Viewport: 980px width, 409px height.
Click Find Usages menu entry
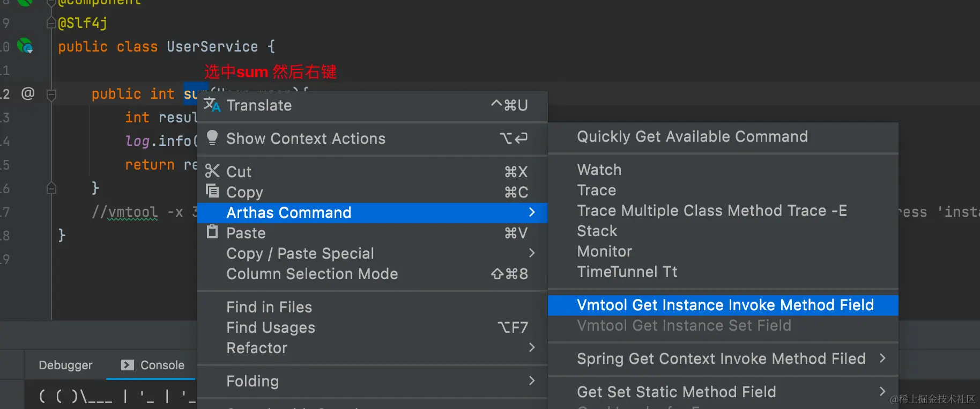click(x=270, y=327)
